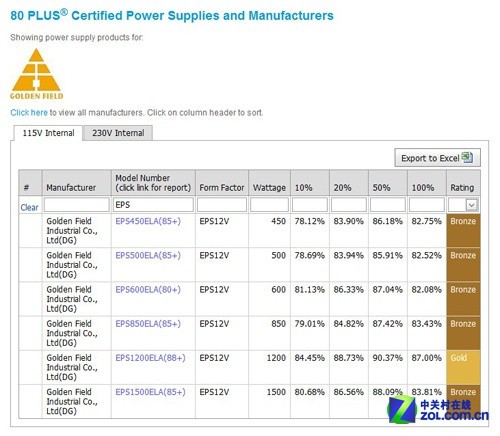Focus the 10% filter field
Screen dimensions: 500x436
(x=310, y=205)
